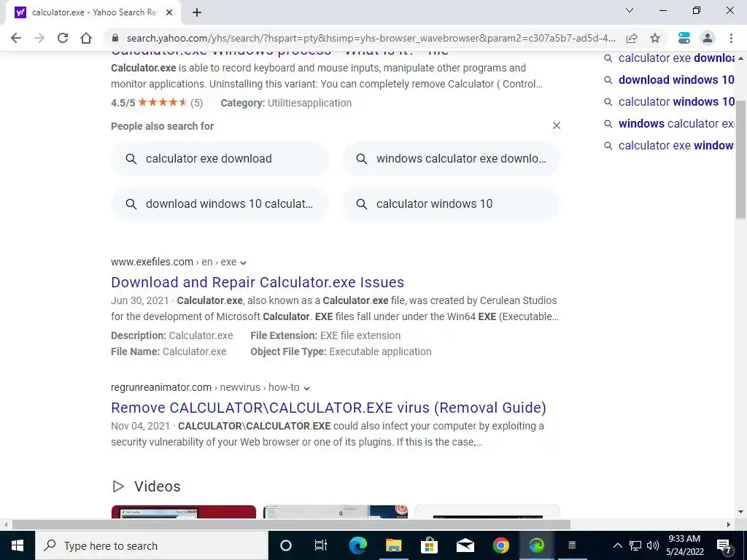Click the taskbar search box
The width and height of the screenshot is (747, 560).
click(x=152, y=545)
